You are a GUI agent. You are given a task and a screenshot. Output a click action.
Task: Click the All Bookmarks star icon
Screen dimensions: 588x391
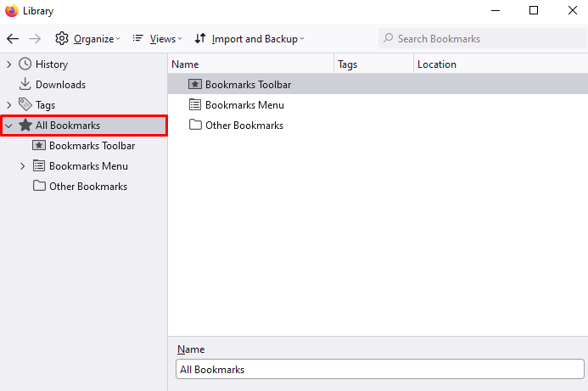[x=25, y=126]
